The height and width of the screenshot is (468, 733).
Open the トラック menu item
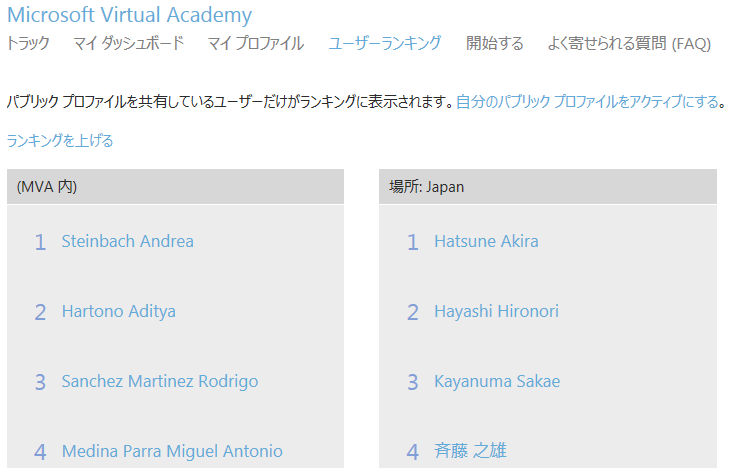28,43
